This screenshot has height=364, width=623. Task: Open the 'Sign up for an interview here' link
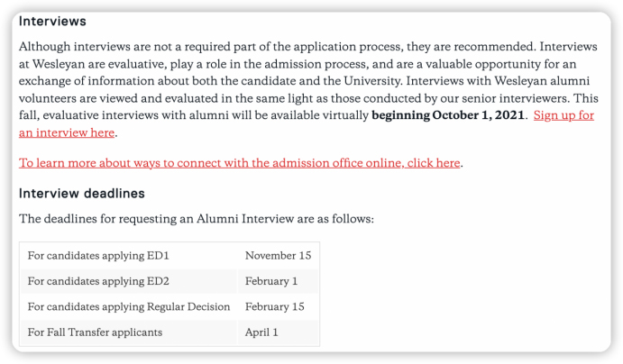(x=563, y=115)
